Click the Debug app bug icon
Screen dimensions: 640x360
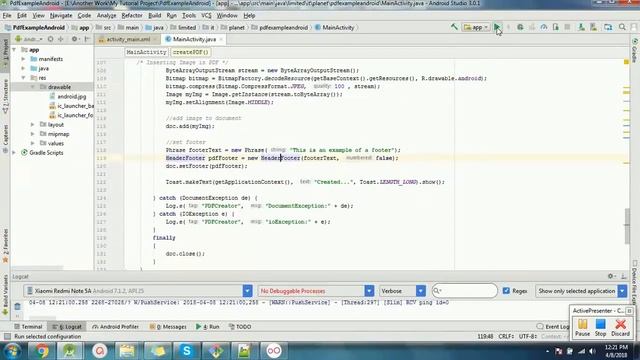[x=520, y=27]
